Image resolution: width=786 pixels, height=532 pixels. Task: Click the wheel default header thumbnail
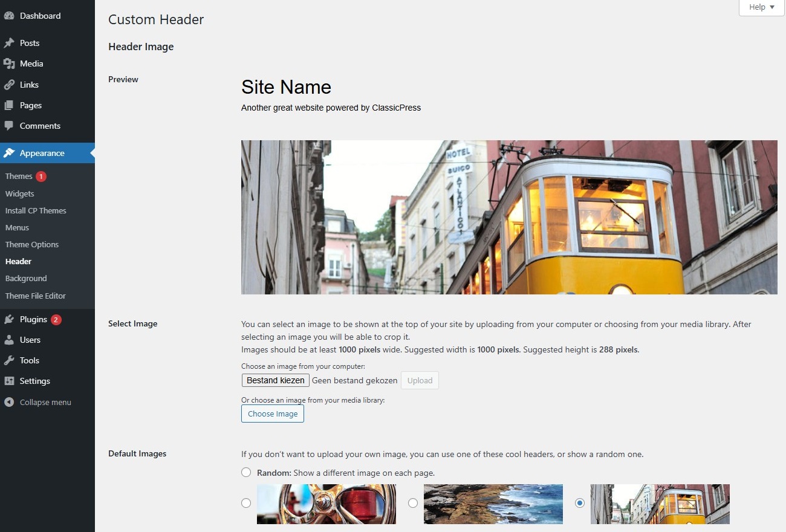pos(326,504)
